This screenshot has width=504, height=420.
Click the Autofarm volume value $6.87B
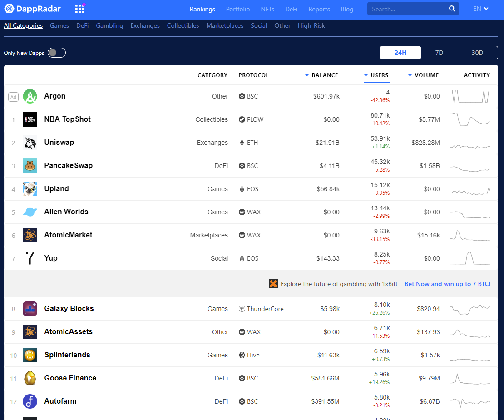[x=430, y=401]
